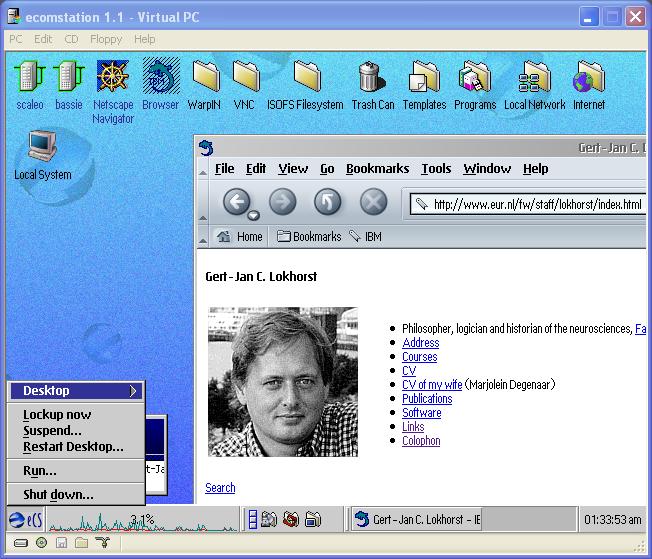Open the browser Go menu
This screenshot has width=652, height=559.
click(x=327, y=168)
